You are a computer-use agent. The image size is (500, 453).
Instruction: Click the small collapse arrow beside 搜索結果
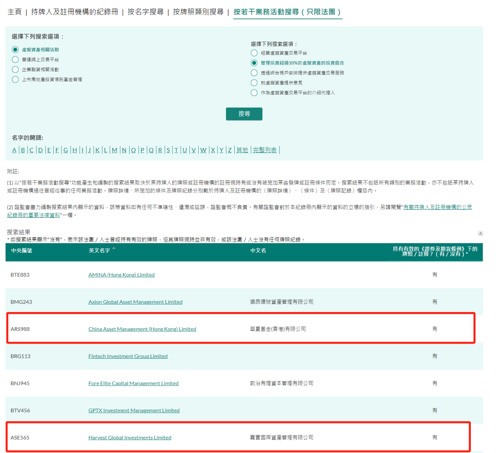click(x=480, y=233)
